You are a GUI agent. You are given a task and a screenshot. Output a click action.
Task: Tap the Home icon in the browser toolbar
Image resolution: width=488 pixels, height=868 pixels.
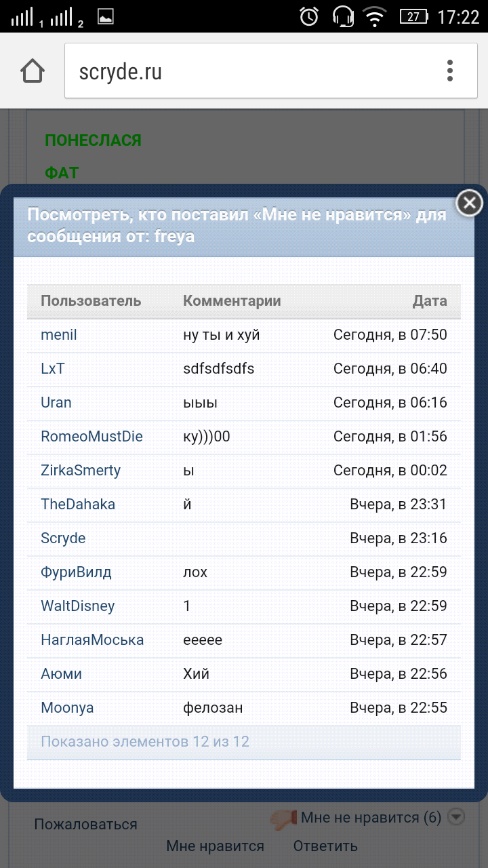32,70
